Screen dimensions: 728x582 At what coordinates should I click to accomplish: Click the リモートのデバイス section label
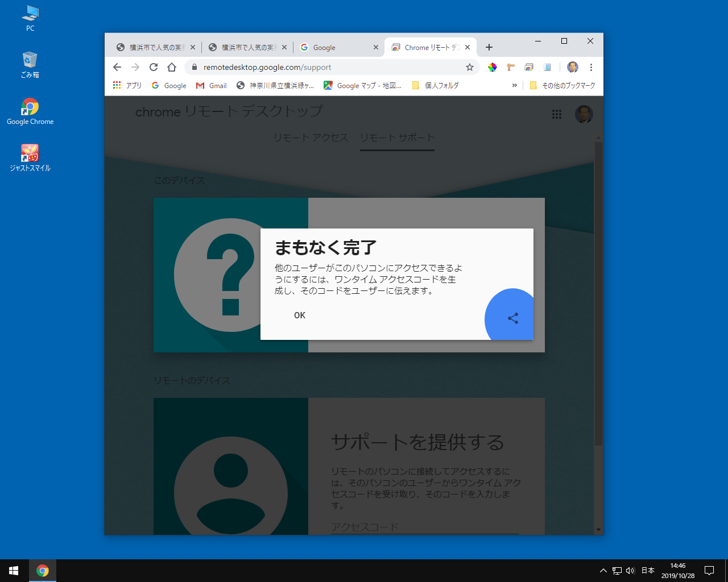pyautogui.click(x=192, y=381)
